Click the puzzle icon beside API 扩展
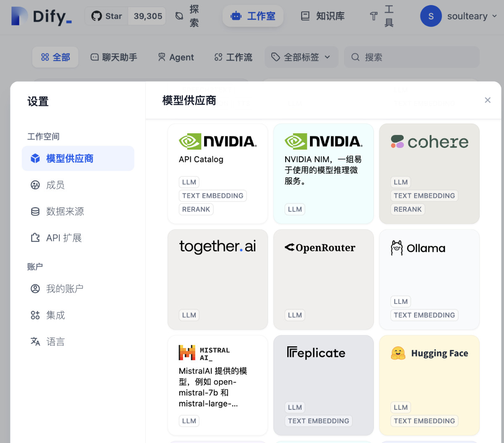The width and height of the screenshot is (504, 443). point(35,238)
